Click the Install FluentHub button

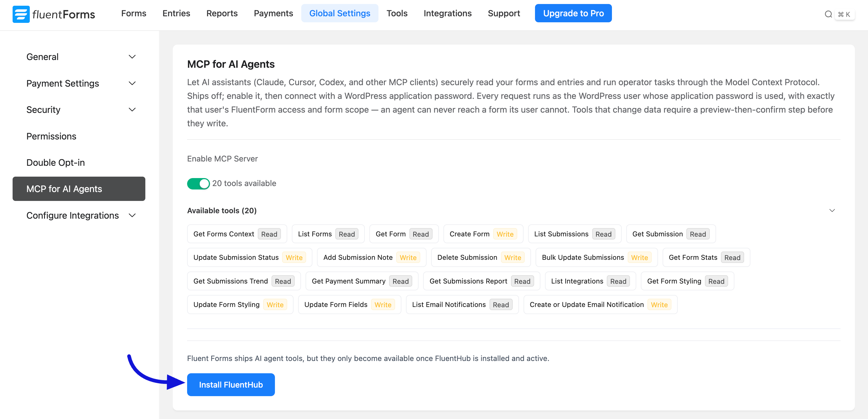pos(231,385)
